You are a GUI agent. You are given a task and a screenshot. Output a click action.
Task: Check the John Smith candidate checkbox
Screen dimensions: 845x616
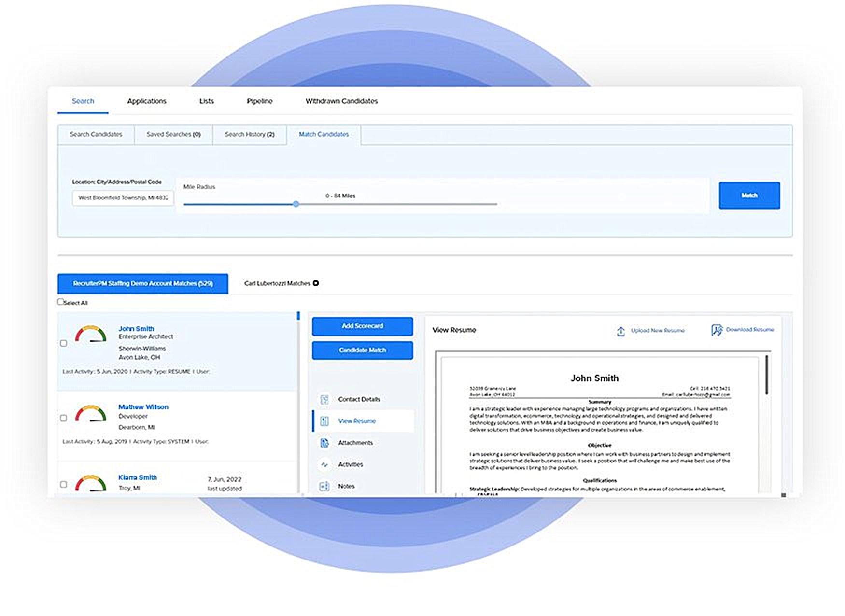(63, 343)
